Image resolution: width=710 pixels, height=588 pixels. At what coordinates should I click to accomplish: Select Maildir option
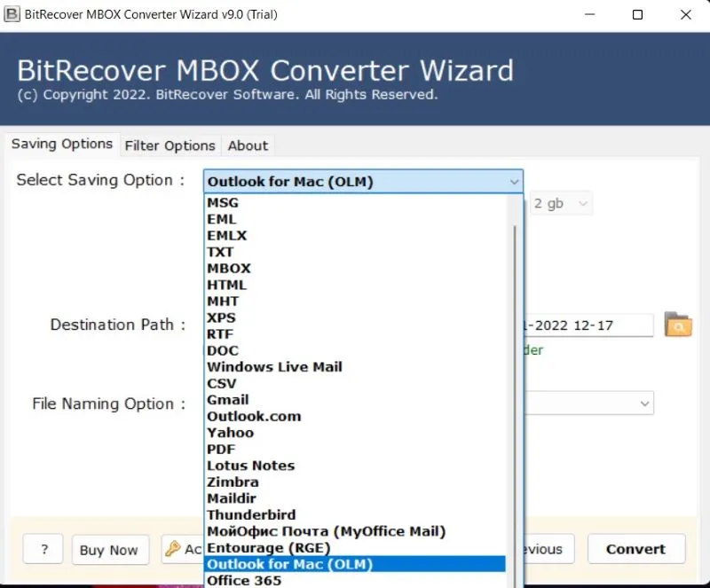(356, 498)
